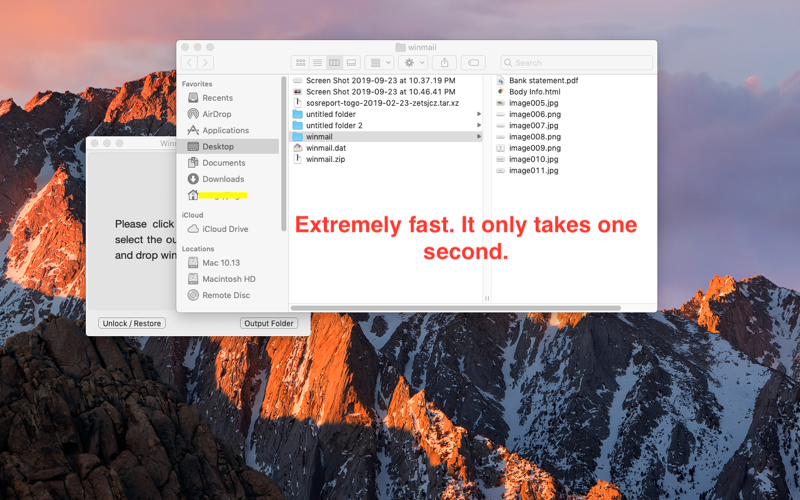Expand the untitled folder 2 arrow
Image resolution: width=800 pixels, height=500 pixels.
pos(479,125)
